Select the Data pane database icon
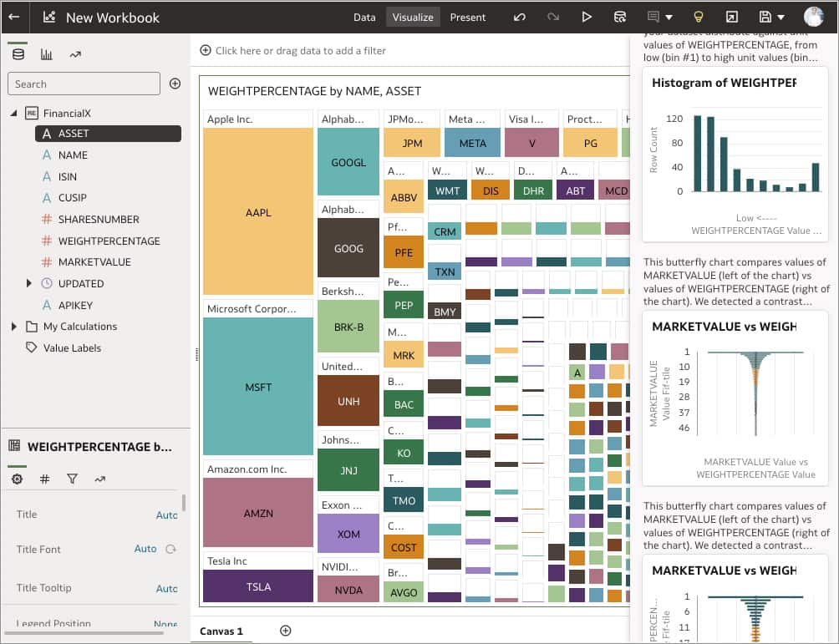The image size is (839, 644). [x=18, y=54]
